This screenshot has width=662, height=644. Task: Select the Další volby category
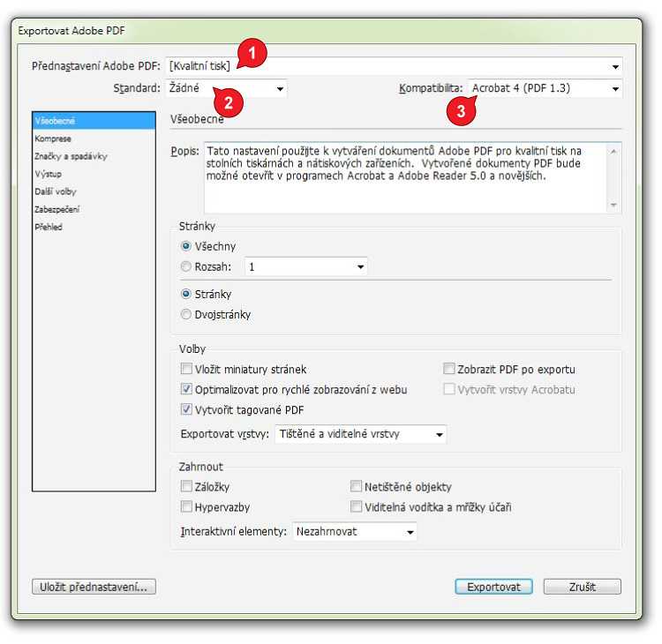pos(94,192)
